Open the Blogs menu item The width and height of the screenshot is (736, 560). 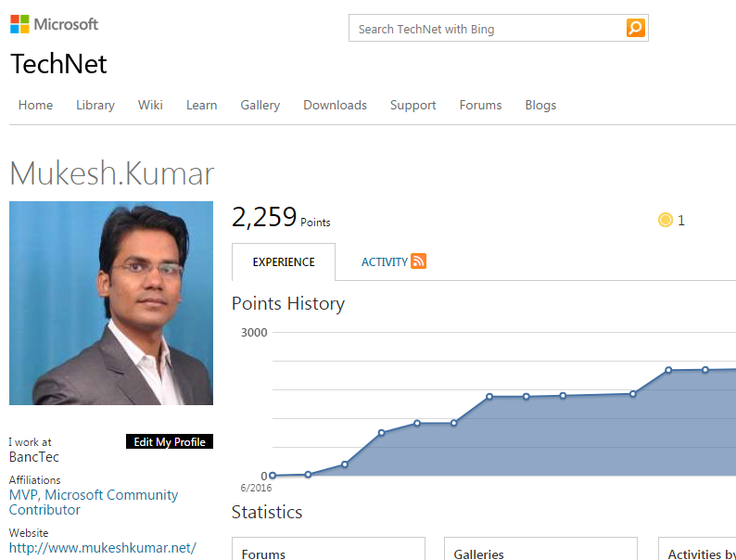540,105
